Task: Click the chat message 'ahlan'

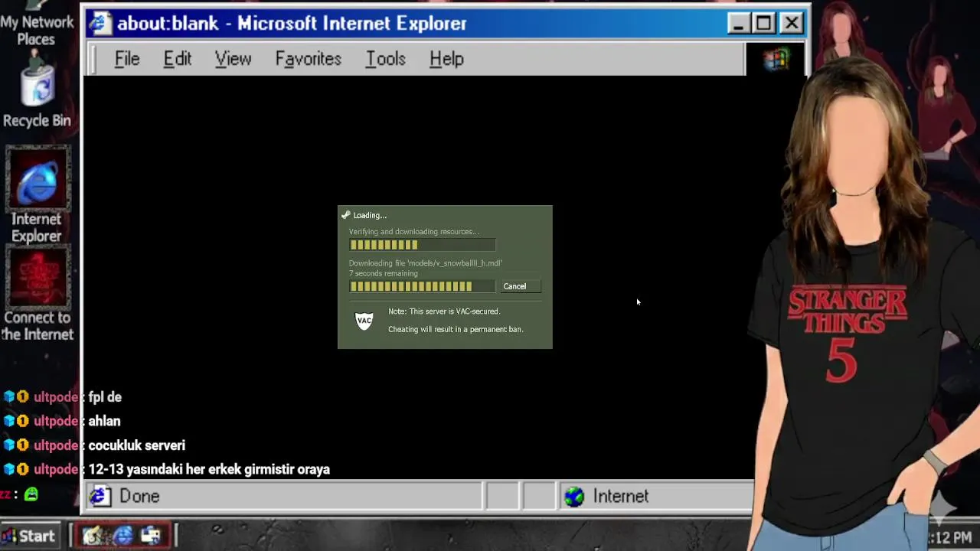Action: [x=105, y=421]
